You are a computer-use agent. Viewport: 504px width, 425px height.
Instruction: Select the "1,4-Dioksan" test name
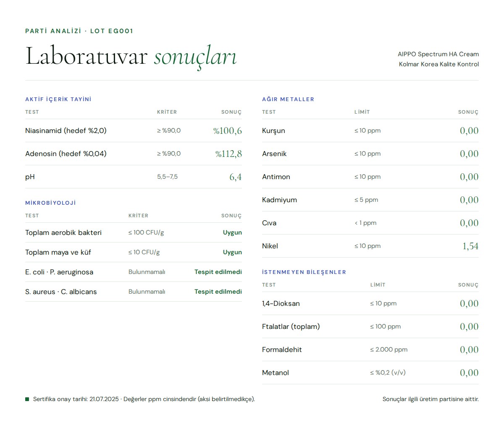click(281, 303)
